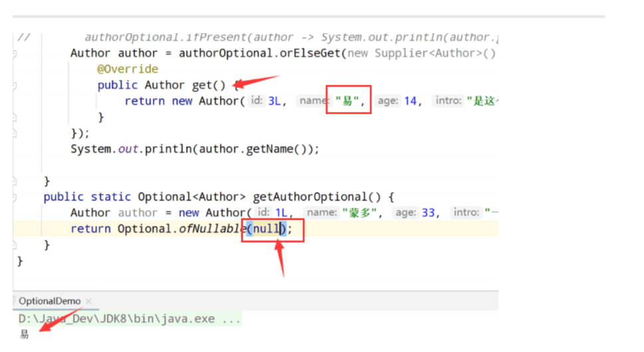
Task: Click the "age:" hint before 14
Action: (x=387, y=101)
